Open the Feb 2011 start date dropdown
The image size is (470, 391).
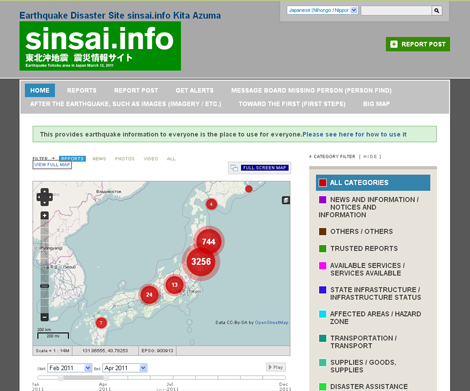(70, 368)
